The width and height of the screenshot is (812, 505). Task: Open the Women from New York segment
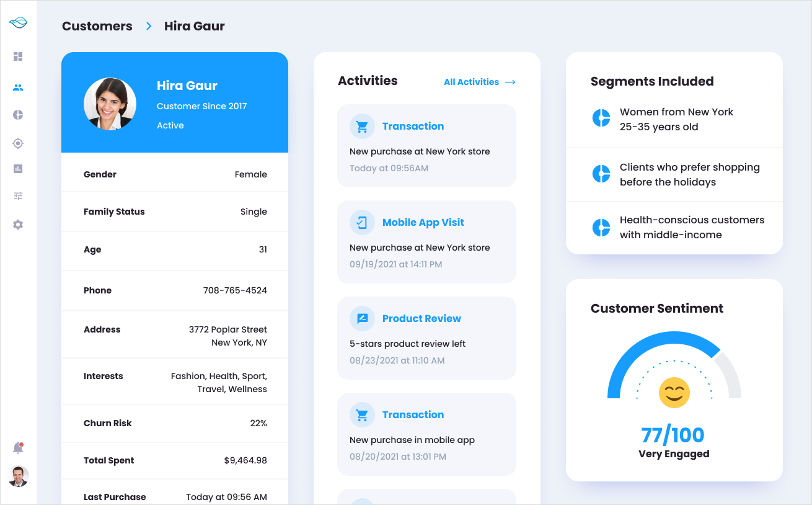[x=676, y=119]
